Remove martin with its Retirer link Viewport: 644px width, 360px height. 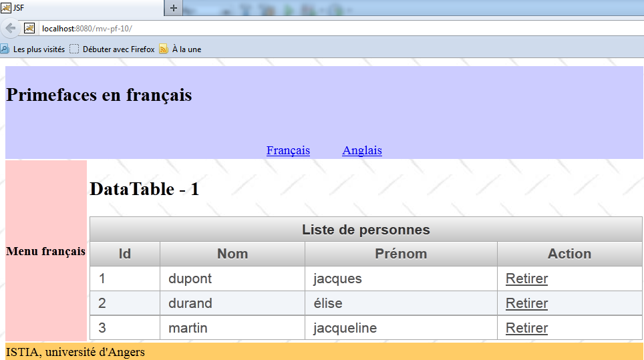point(526,328)
